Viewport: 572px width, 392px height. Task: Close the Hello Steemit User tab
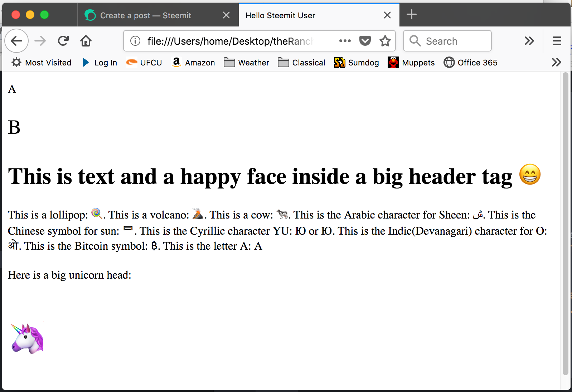387,15
